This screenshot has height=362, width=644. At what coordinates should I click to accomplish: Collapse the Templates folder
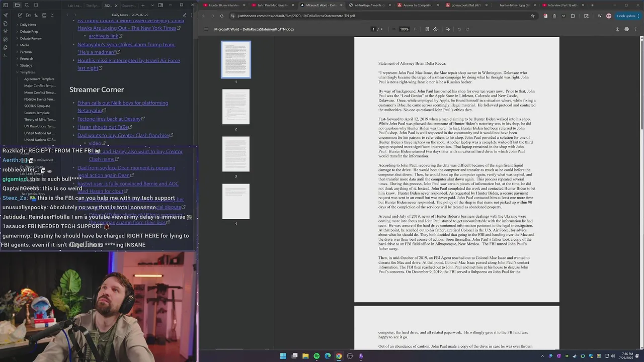[x=27, y=72]
